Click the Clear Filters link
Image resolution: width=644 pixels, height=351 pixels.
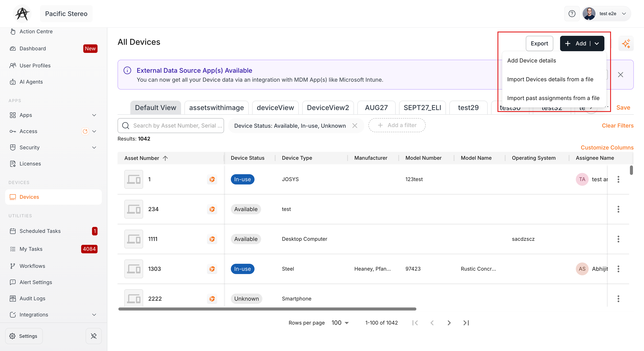pyautogui.click(x=617, y=126)
